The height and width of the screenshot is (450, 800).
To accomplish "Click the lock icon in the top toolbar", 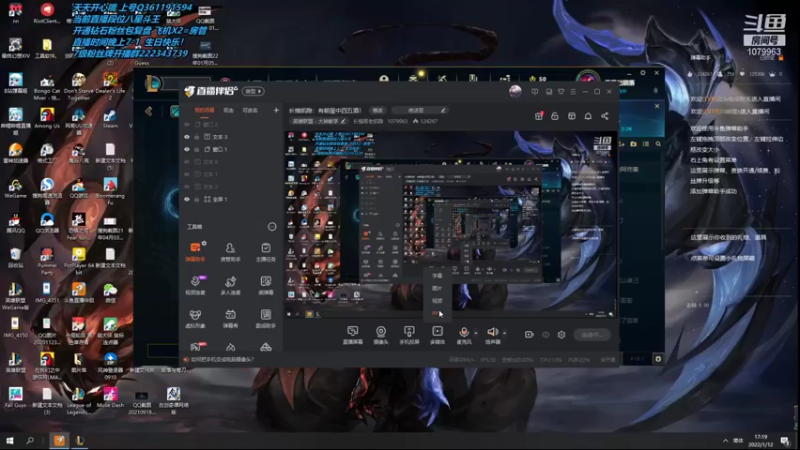I will (555, 116).
